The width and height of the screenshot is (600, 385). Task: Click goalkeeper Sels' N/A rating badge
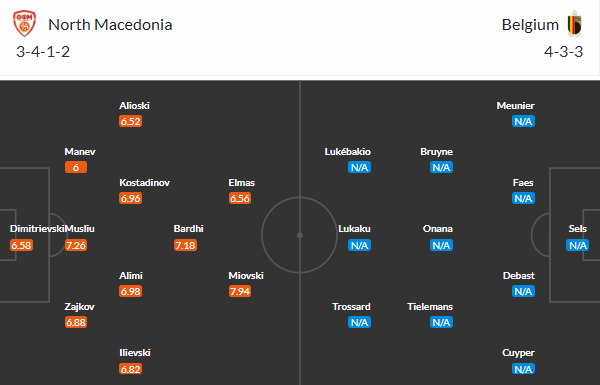point(577,245)
